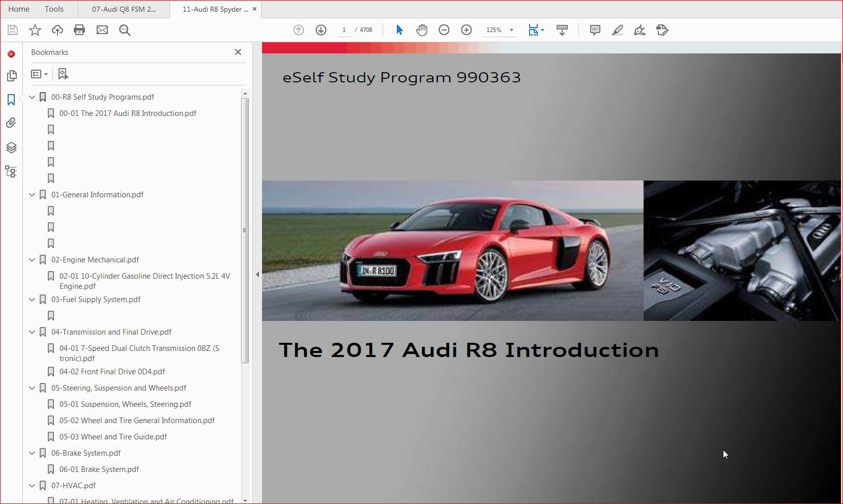
Task: Choose the Selection arrow tool
Action: [x=399, y=30]
